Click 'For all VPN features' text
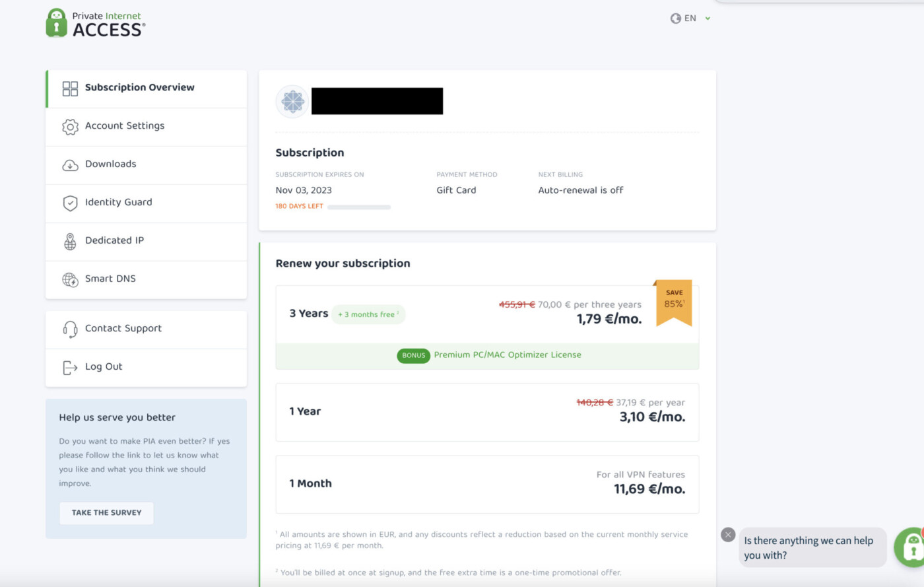The image size is (924, 587). click(x=641, y=475)
